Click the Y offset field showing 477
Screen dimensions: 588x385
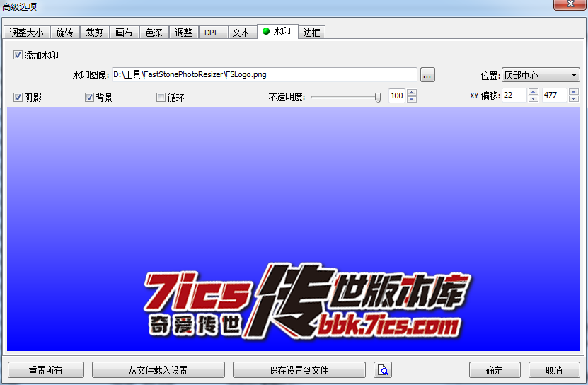(554, 95)
